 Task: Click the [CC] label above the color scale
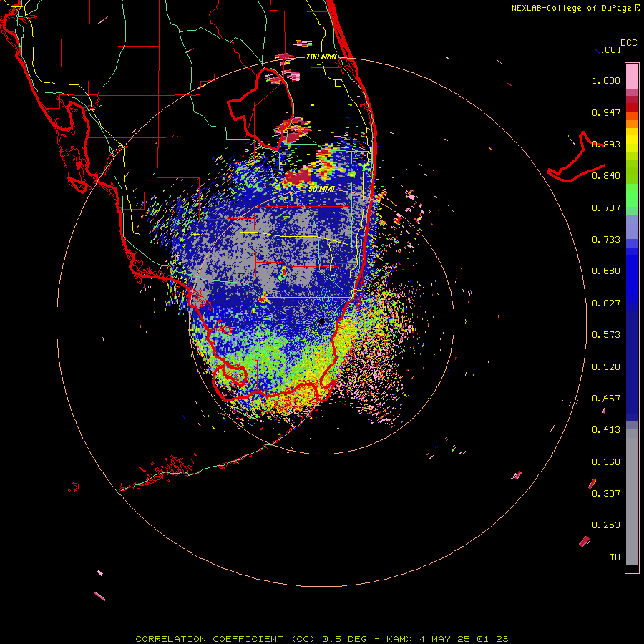(x=610, y=49)
